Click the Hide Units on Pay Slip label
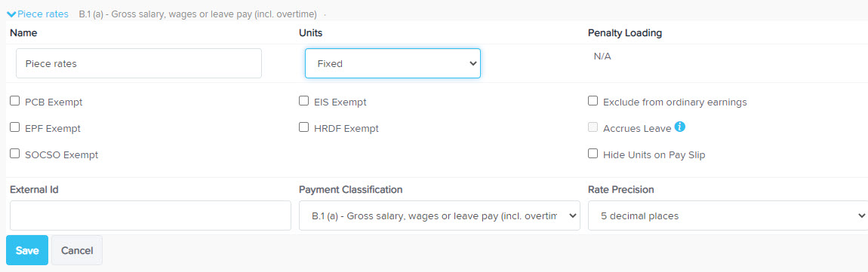Viewport: 868px width, 272px height. tap(654, 155)
